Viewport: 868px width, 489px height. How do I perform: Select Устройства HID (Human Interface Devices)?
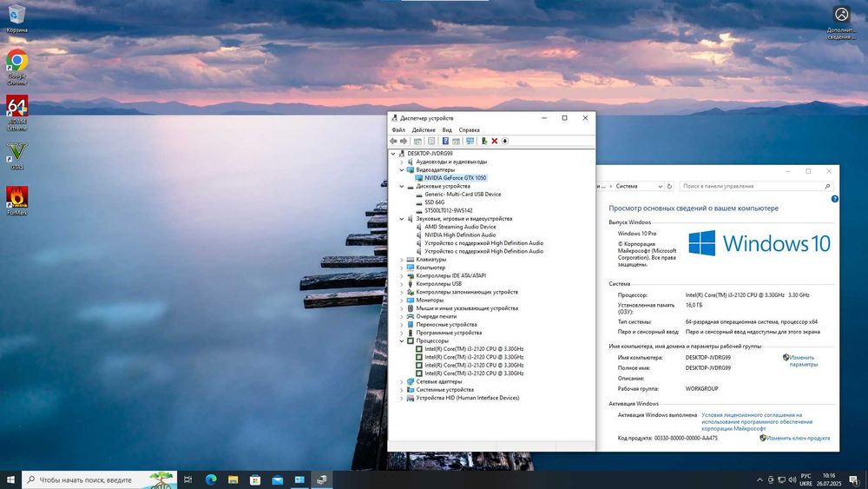pyautogui.click(x=467, y=398)
